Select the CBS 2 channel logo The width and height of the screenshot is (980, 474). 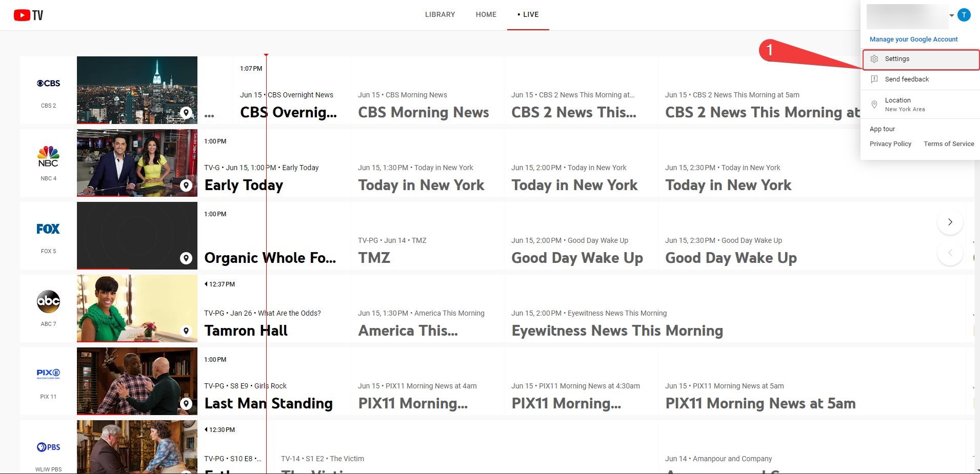(x=48, y=83)
